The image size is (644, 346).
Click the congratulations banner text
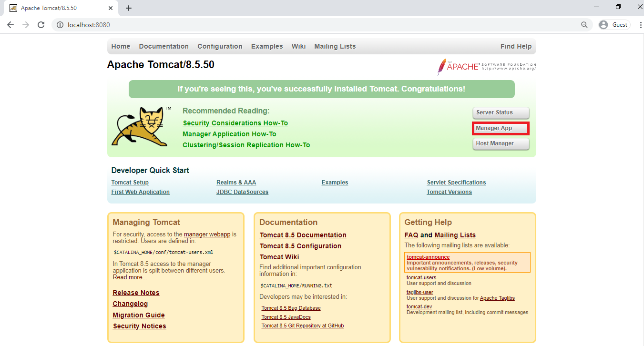pyautogui.click(x=321, y=89)
